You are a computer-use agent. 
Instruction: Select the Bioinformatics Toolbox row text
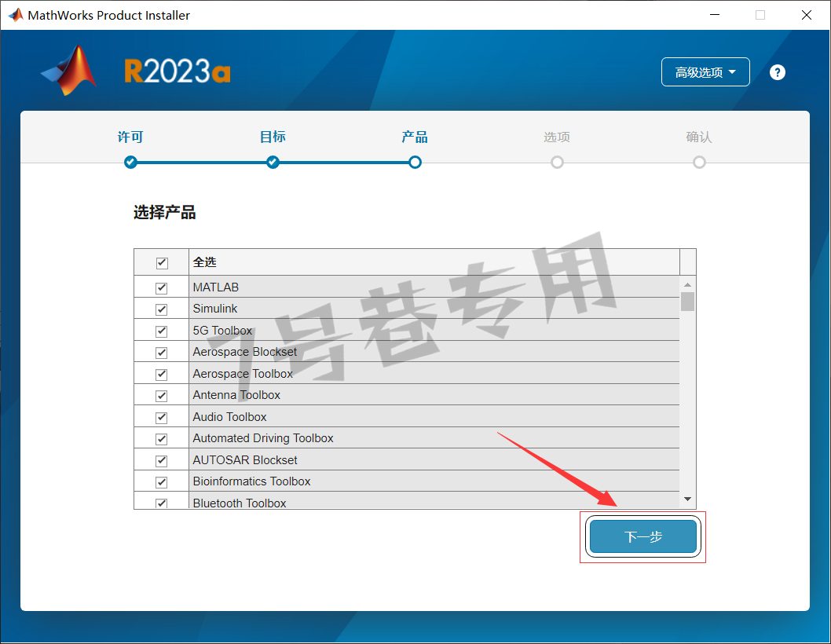click(252, 481)
